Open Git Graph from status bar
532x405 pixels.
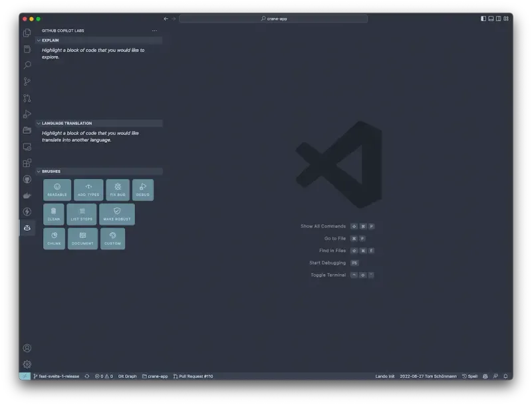(127, 376)
